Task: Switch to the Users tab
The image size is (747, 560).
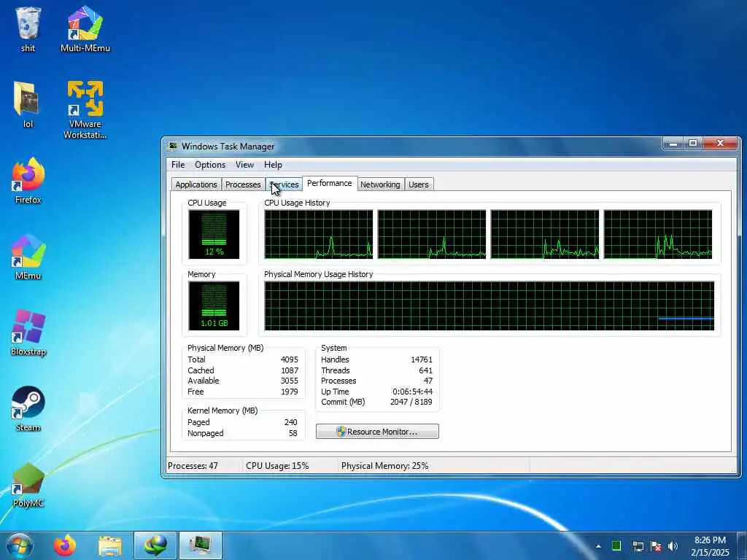Action: pos(419,184)
